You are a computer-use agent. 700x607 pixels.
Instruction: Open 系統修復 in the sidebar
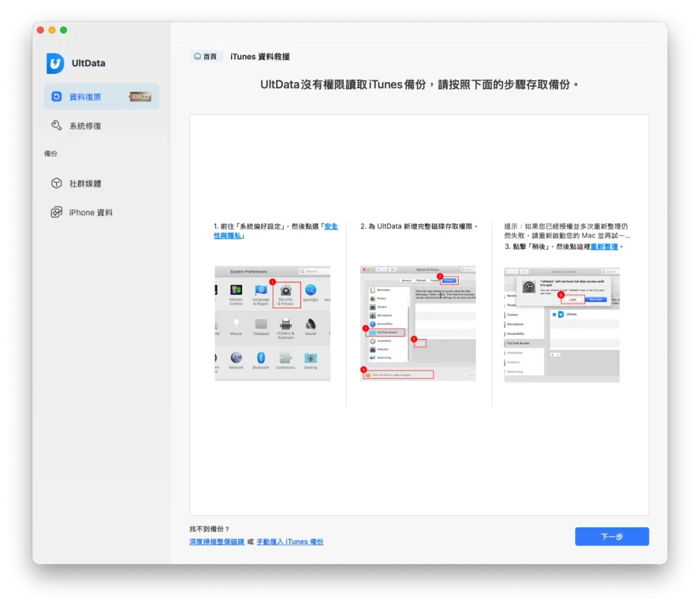(101, 125)
